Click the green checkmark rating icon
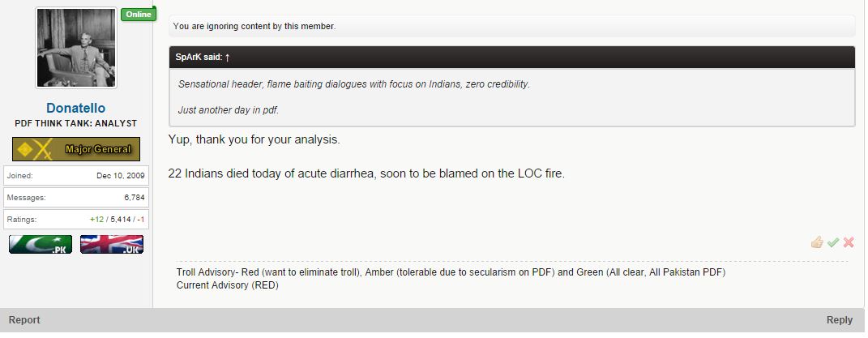The width and height of the screenshot is (868, 338). (x=833, y=242)
